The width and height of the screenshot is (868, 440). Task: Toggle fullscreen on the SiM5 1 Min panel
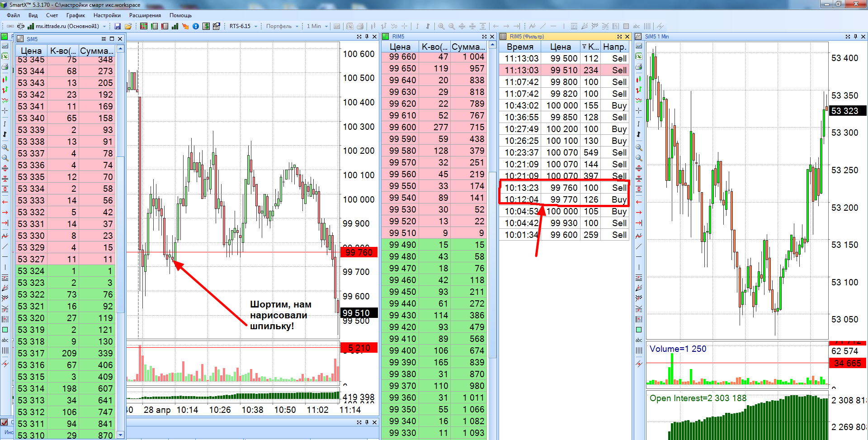[848, 37]
